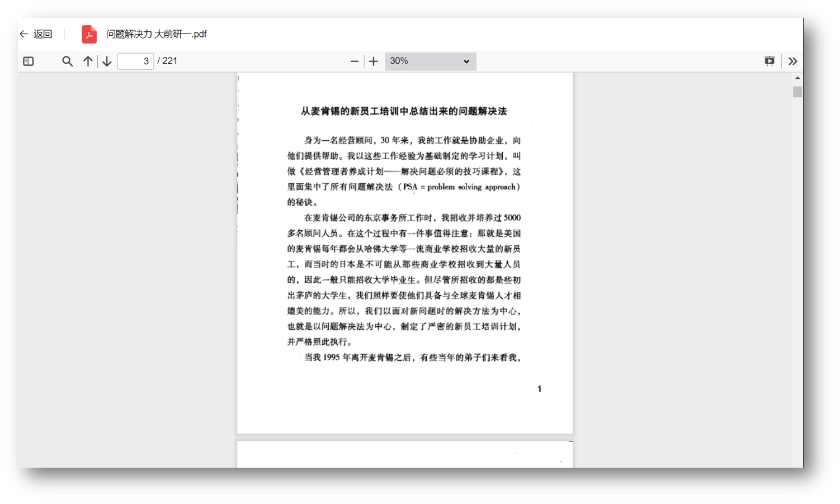
Task: Click the line starting 身为一名经营顾问
Action: coord(412,140)
